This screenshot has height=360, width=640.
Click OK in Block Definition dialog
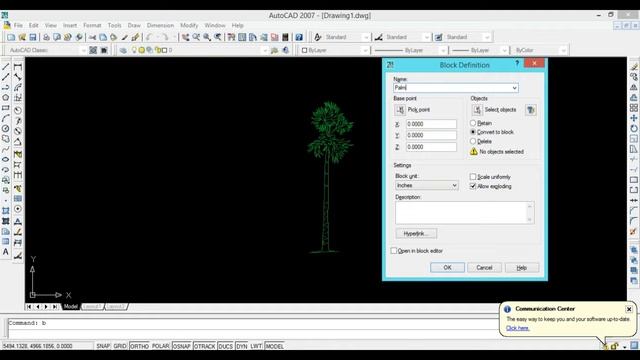(447, 268)
